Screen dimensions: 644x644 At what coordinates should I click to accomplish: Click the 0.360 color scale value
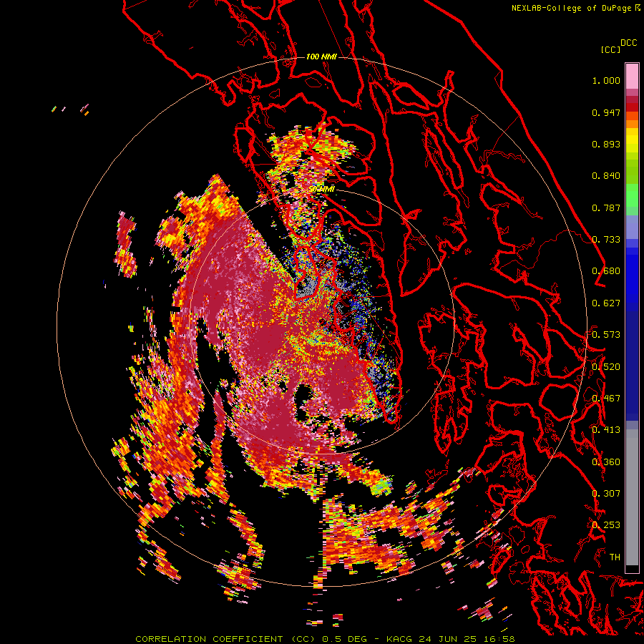pyautogui.click(x=606, y=462)
